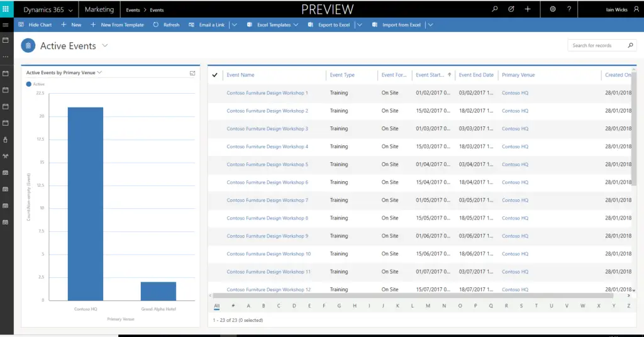Toggle the select all rows checkmark
This screenshot has height=337, width=644.
point(215,75)
